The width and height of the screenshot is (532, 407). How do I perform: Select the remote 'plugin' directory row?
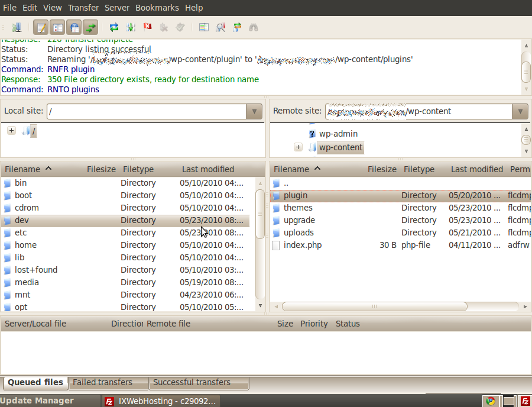[401, 196]
